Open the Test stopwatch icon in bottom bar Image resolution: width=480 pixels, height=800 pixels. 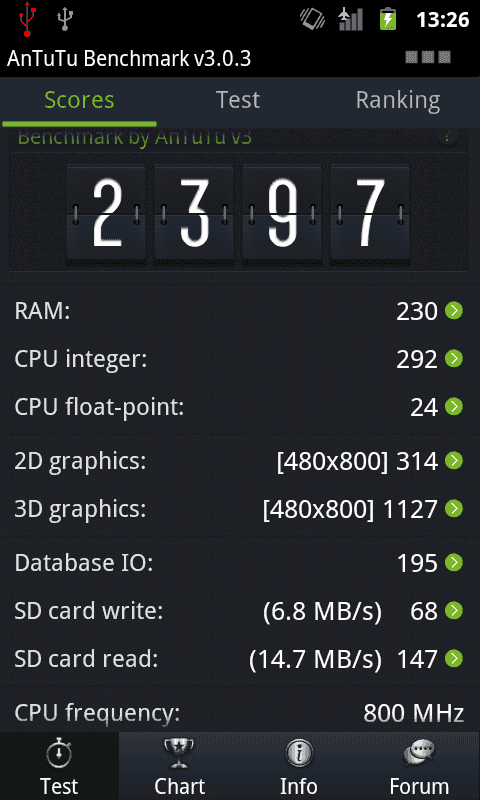(59, 755)
